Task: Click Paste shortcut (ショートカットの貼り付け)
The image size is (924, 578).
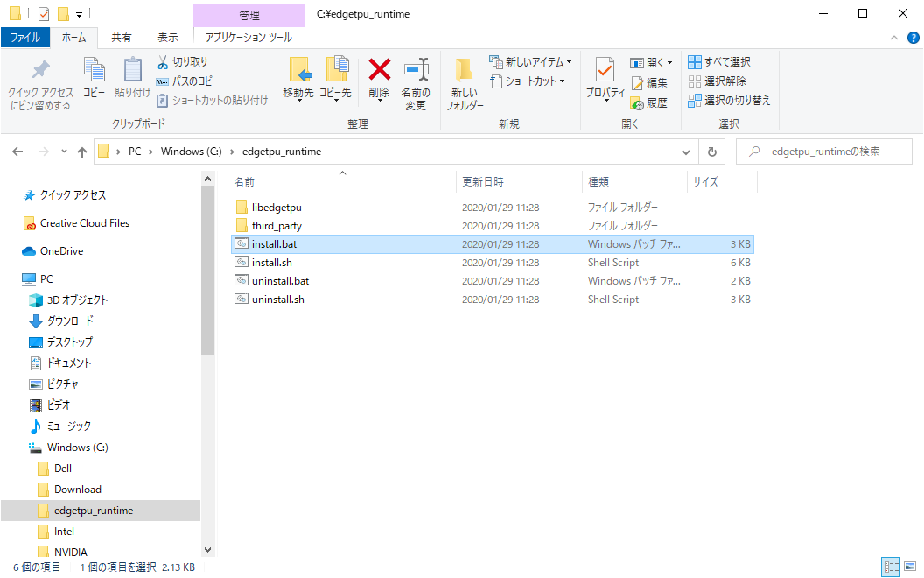Action: pyautogui.click(x=212, y=101)
